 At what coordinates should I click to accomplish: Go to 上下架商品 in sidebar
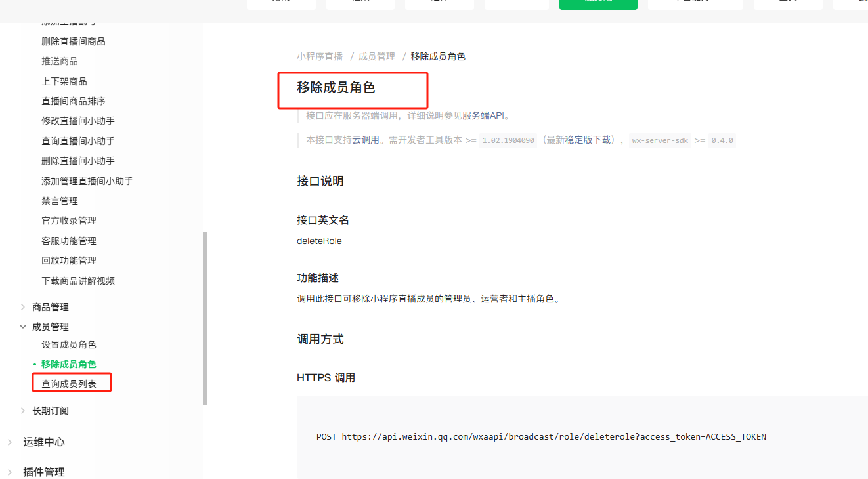coord(64,81)
